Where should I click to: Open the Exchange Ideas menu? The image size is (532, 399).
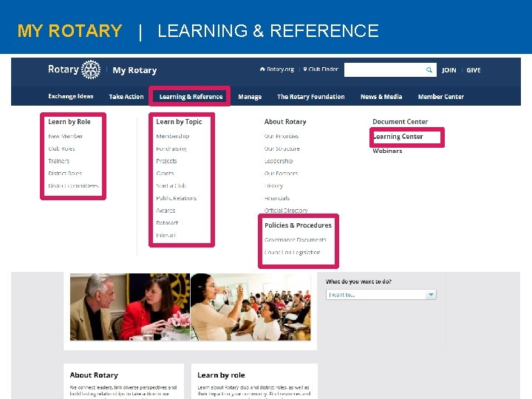(71, 96)
